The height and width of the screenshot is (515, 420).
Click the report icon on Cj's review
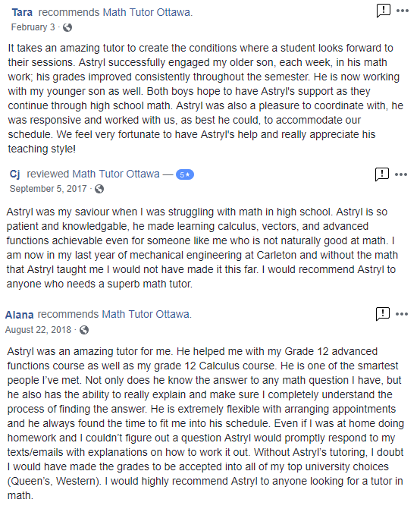coord(382,174)
